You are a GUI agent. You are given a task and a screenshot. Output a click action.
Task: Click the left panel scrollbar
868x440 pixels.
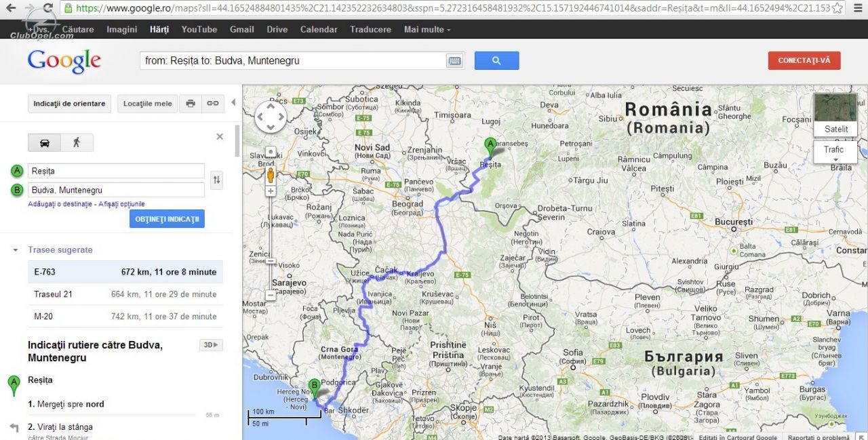pos(237,140)
